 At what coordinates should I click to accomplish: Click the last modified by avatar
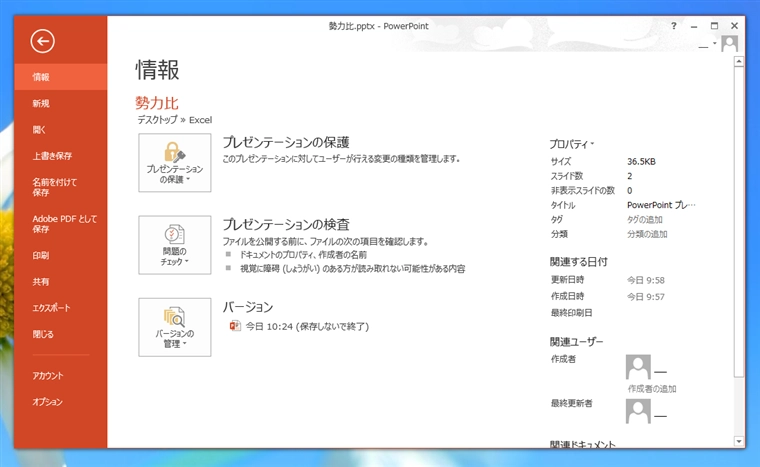638,411
